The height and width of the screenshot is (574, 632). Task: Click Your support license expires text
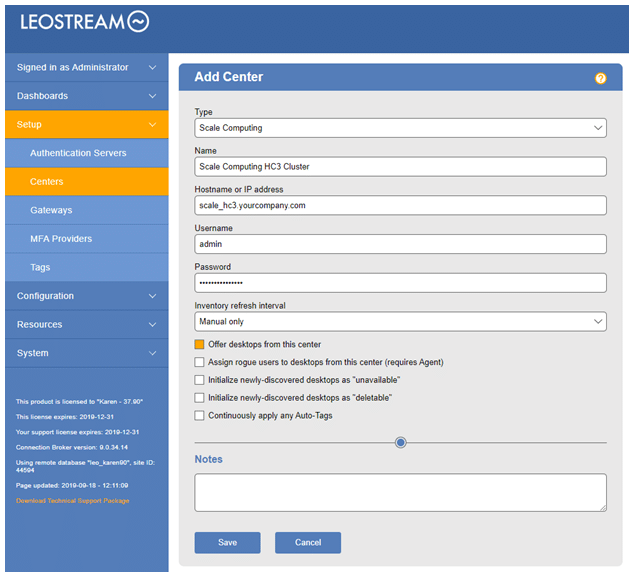tap(77, 432)
